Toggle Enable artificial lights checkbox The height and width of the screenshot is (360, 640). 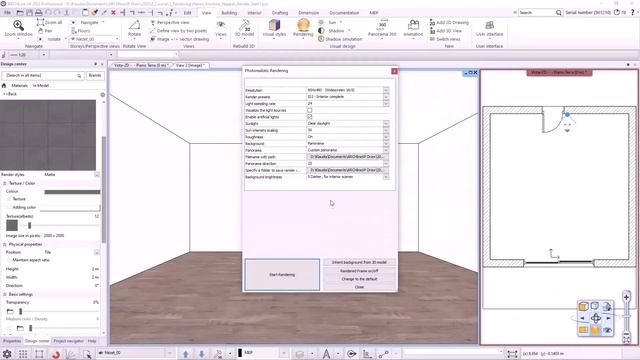(310, 117)
